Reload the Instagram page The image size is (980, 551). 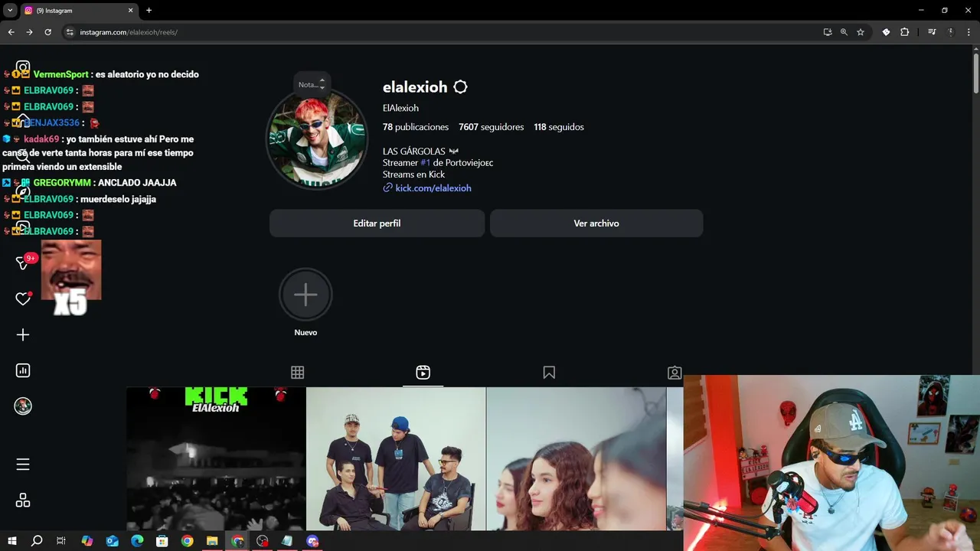tap(47, 32)
